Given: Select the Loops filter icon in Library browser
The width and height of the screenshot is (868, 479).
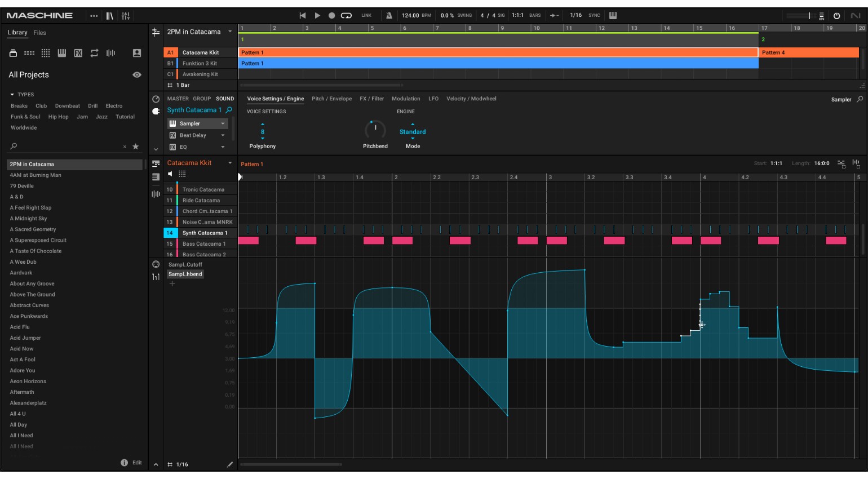Looking at the screenshot, I should coord(94,52).
